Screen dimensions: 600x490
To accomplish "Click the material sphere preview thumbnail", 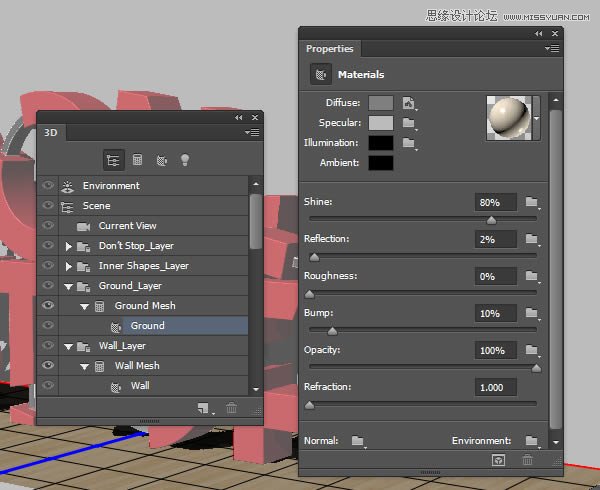I will [509, 118].
